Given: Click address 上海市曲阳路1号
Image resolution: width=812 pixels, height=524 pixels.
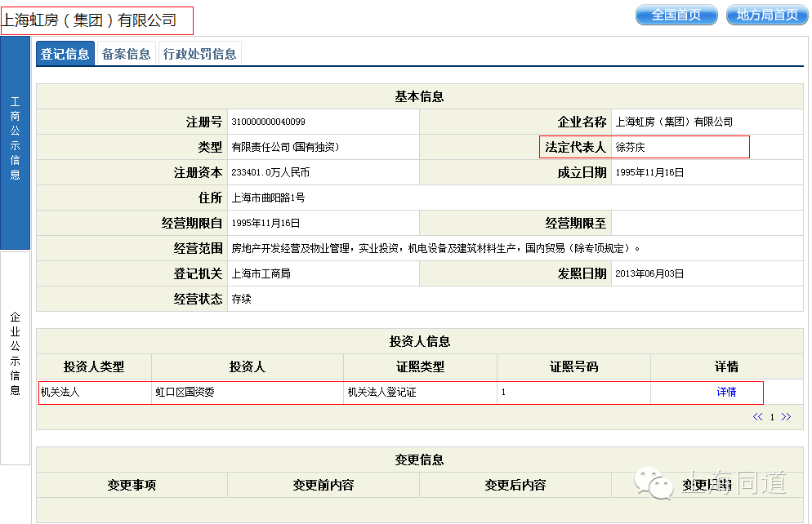Looking at the screenshot, I should tap(268, 198).
